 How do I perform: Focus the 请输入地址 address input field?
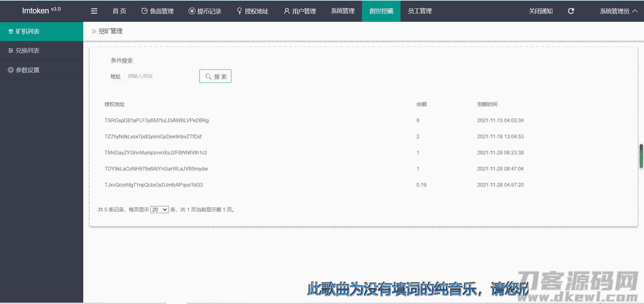159,76
